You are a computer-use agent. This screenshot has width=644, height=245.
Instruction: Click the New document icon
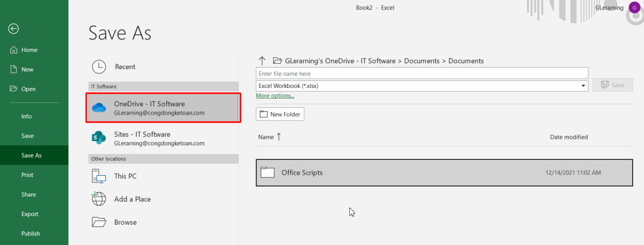click(x=14, y=69)
